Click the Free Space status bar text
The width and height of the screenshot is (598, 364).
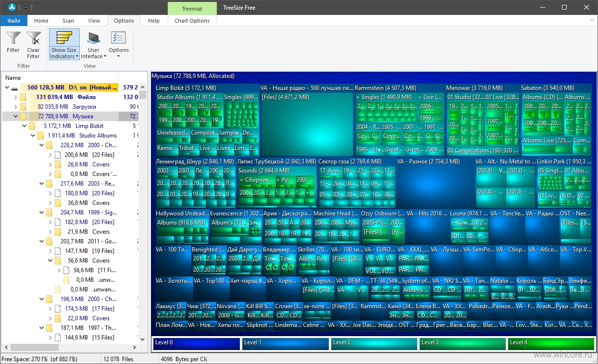[x=39, y=359]
